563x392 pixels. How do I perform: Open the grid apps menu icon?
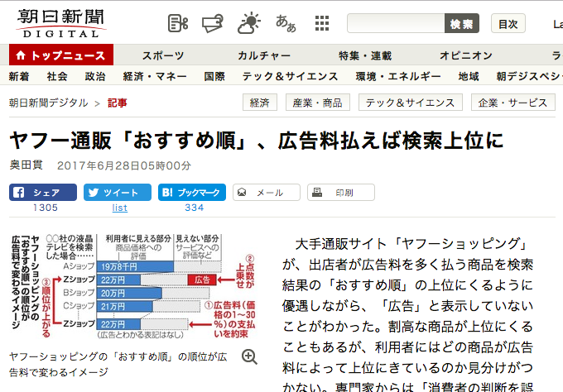(322, 23)
